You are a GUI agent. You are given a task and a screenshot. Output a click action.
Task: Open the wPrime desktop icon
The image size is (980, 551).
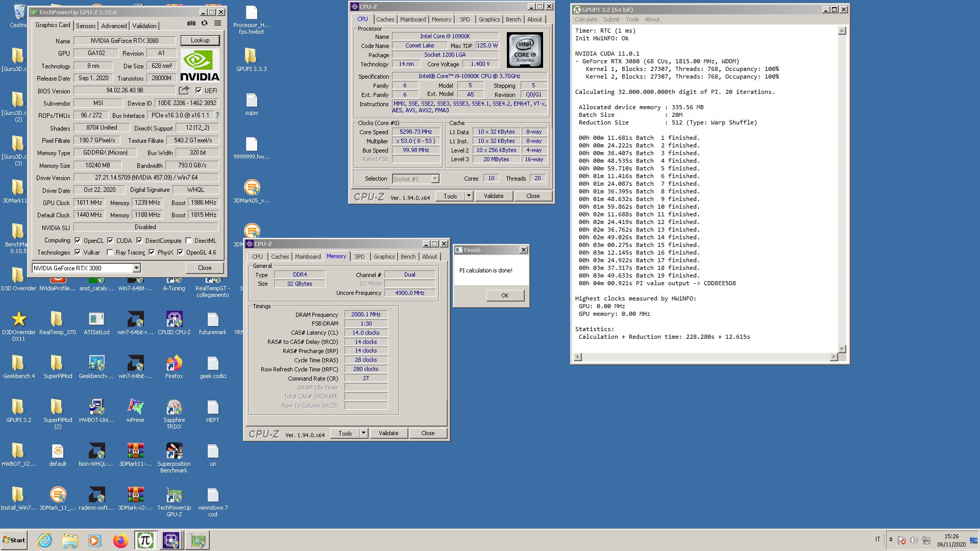point(135,411)
